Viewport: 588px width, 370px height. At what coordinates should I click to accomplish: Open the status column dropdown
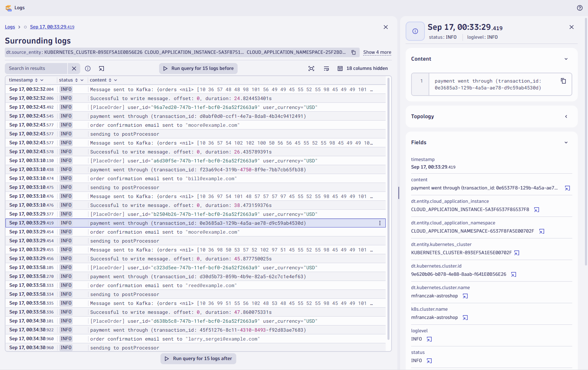(82, 80)
